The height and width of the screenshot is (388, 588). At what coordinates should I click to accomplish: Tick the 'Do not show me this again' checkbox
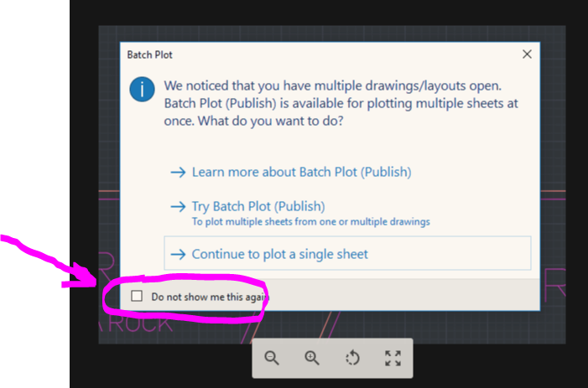(x=137, y=296)
